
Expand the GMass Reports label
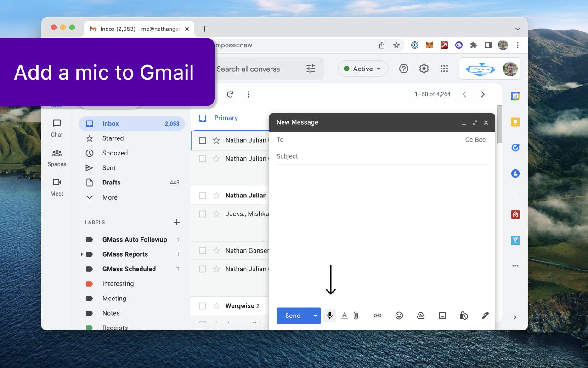[x=82, y=254]
